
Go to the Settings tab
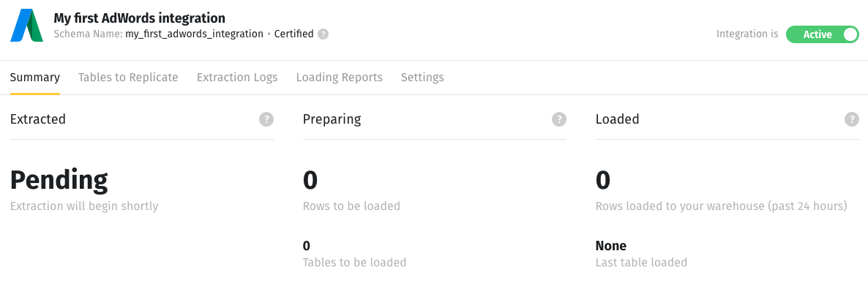tap(422, 78)
